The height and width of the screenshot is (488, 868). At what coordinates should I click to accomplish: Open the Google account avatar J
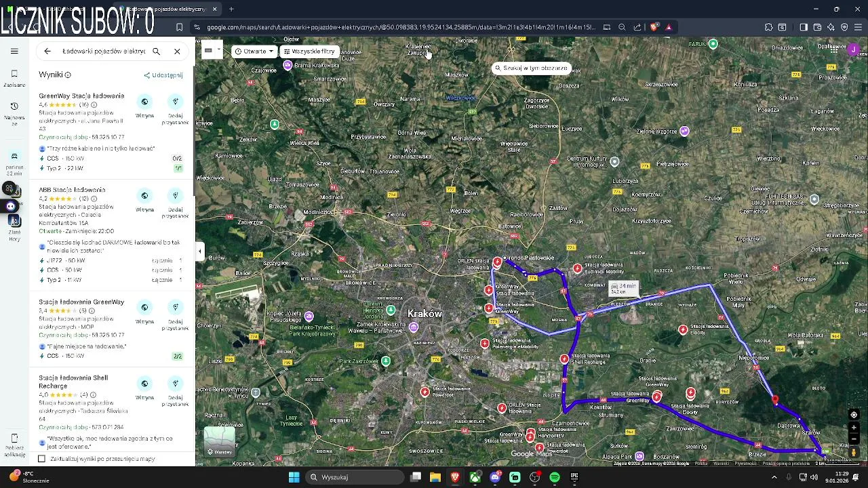click(854, 49)
